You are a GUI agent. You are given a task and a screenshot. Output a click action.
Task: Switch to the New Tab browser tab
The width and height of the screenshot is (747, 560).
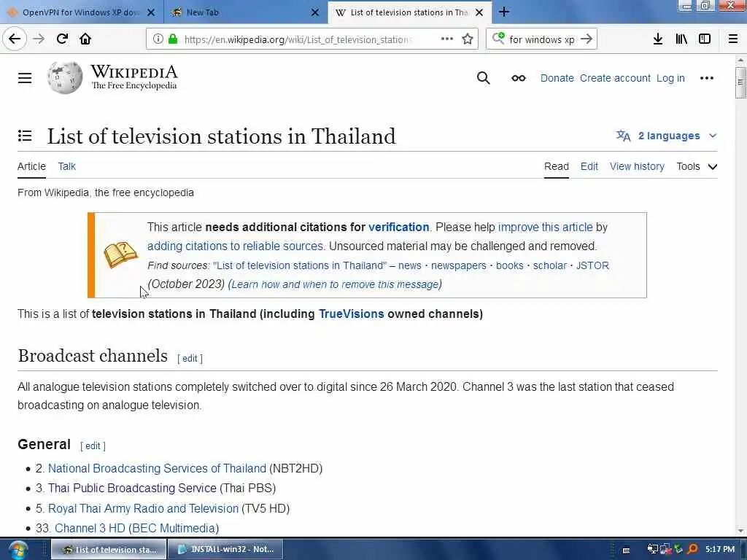246,12
